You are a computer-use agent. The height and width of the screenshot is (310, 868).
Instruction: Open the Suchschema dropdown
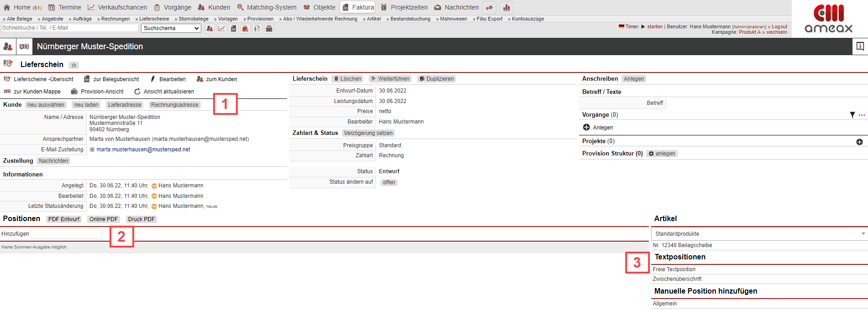pyautogui.click(x=171, y=28)
